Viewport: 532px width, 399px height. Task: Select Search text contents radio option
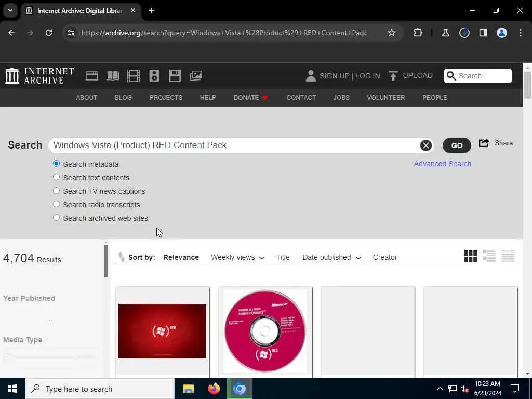pyautogui.click(x=56, y=177)
